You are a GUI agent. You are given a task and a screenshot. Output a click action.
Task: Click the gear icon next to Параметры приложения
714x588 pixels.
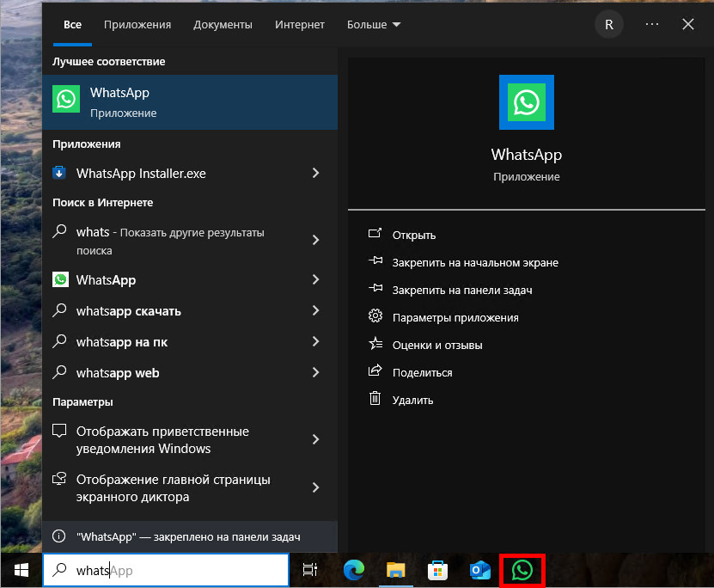(375, 315)
